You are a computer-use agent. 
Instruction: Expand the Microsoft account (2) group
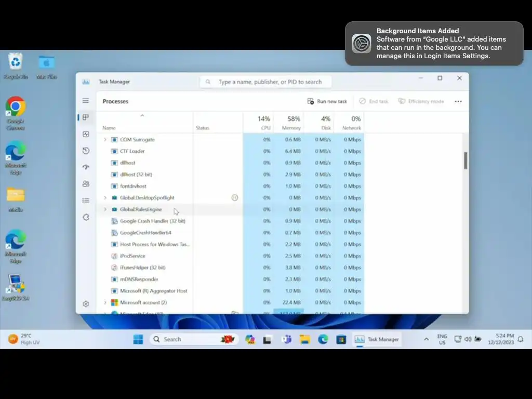click(x=105, y=302)
